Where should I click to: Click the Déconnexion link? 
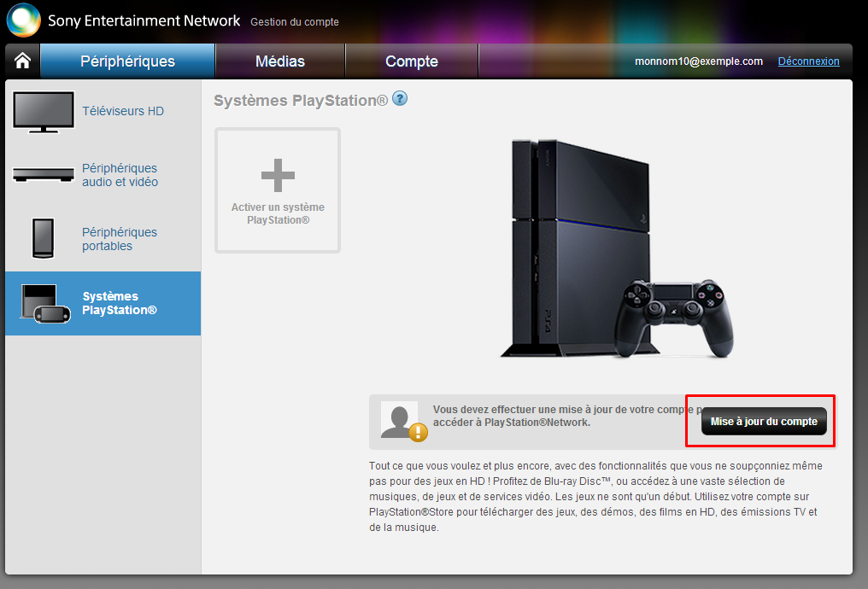(809, 61)
